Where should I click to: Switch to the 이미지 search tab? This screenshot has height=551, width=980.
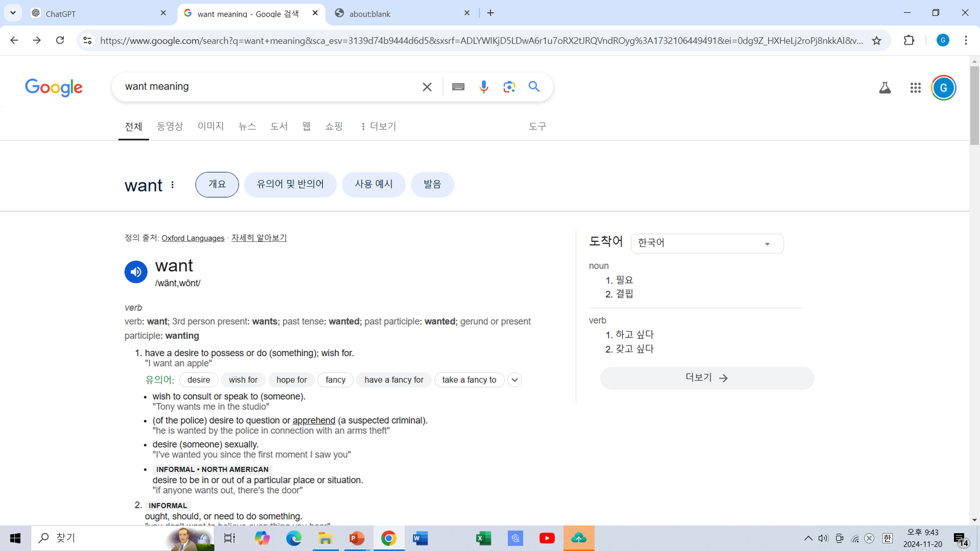[x=211, y=126]
